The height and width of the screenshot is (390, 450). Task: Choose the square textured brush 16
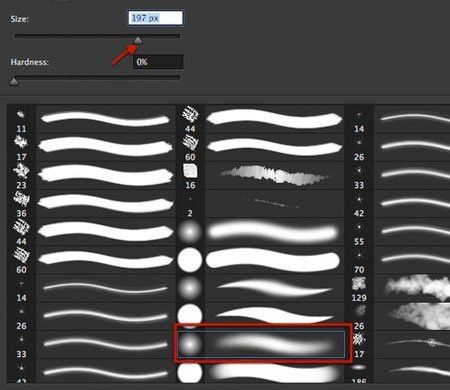point(260,175)
